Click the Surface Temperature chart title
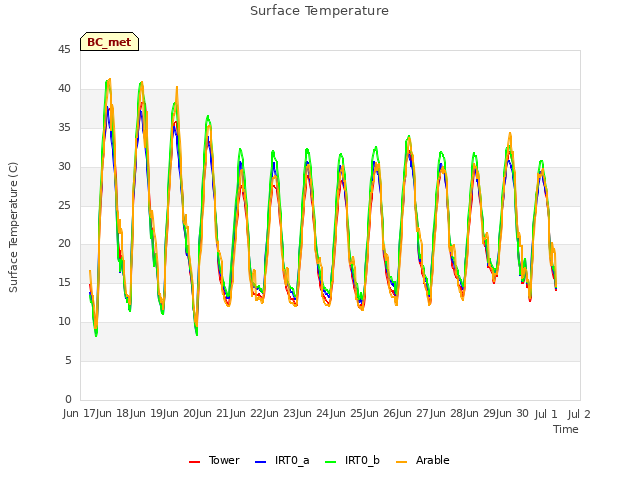 click(x=319, y=11)
